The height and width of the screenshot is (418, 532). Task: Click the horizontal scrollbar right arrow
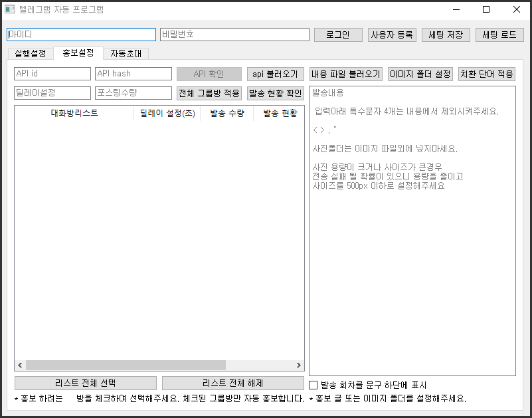298,366
